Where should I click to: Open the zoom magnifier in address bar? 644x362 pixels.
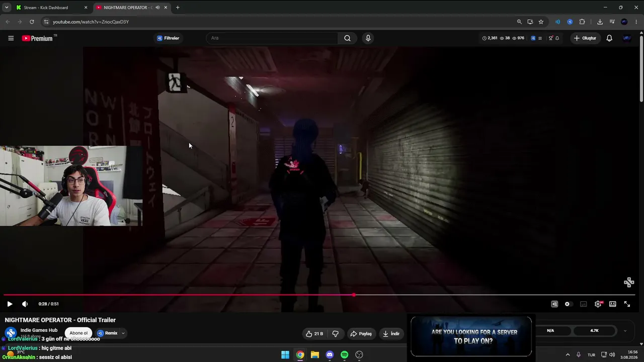[x=519, y=22]
